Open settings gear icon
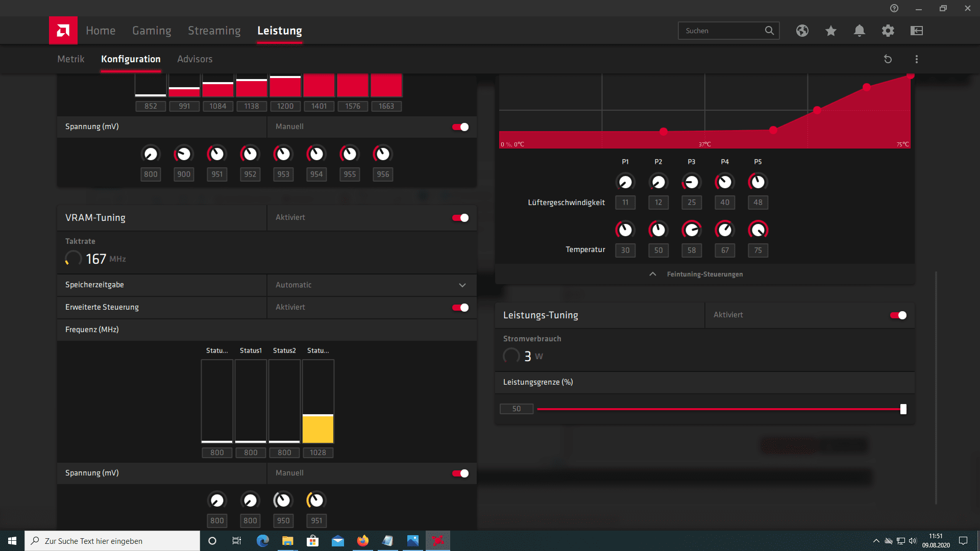980x551 pixels. pos(888,31)
